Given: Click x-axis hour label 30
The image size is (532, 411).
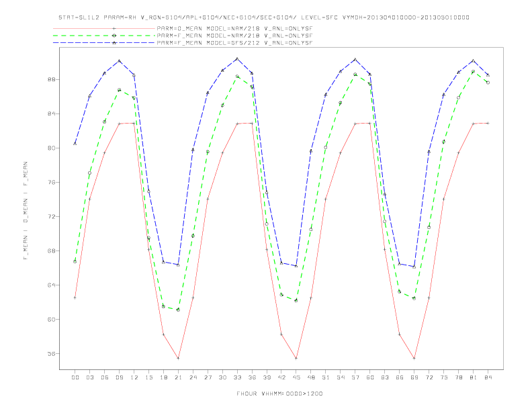Looking at the screenshot, I should 222,377.
